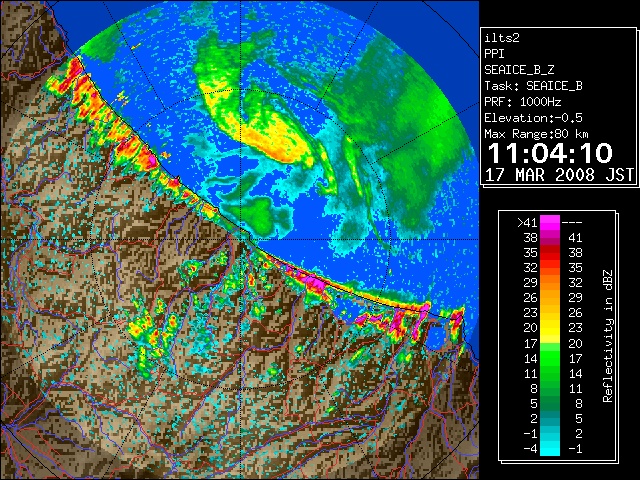Pick the yellow band in the reflectivity legend
The width and height of the screenshot is (640, 480).
tap(550, 329)
